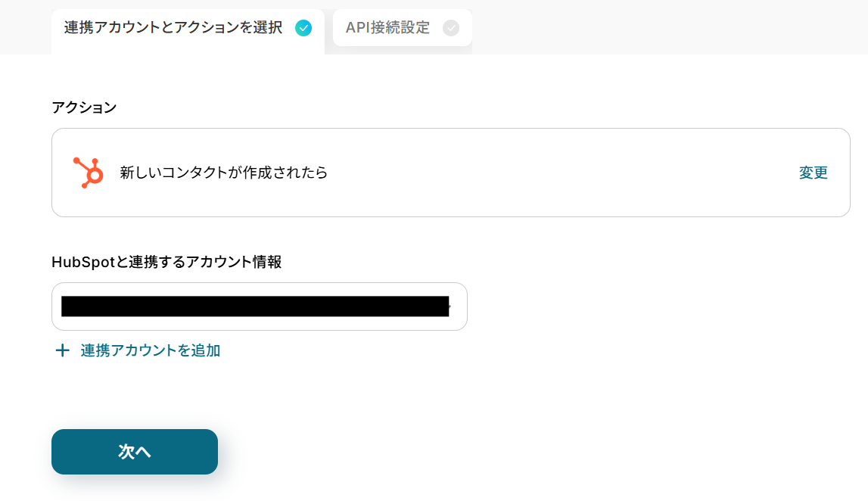Click the left border of the account selector box

click(52, 307)
